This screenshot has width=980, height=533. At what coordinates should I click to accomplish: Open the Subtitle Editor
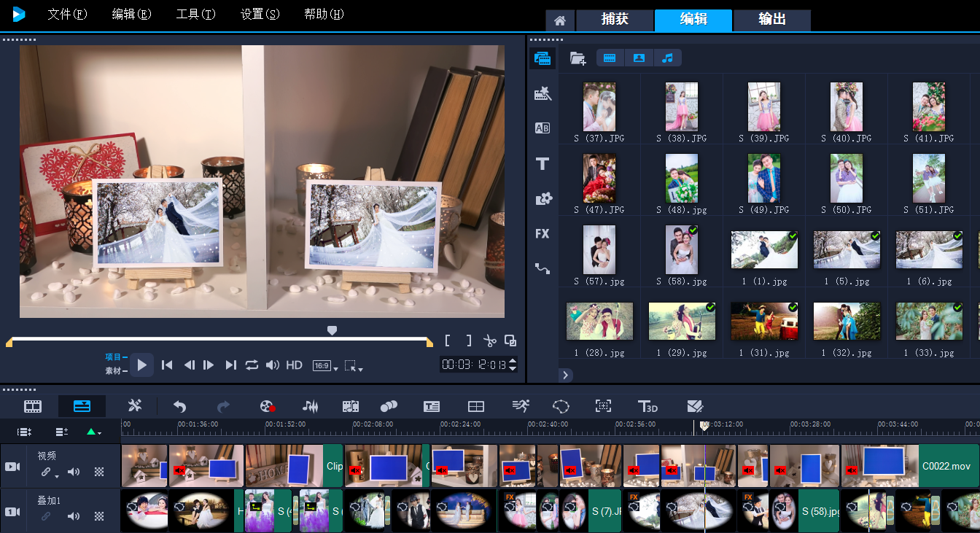click(x=431, y=406)
